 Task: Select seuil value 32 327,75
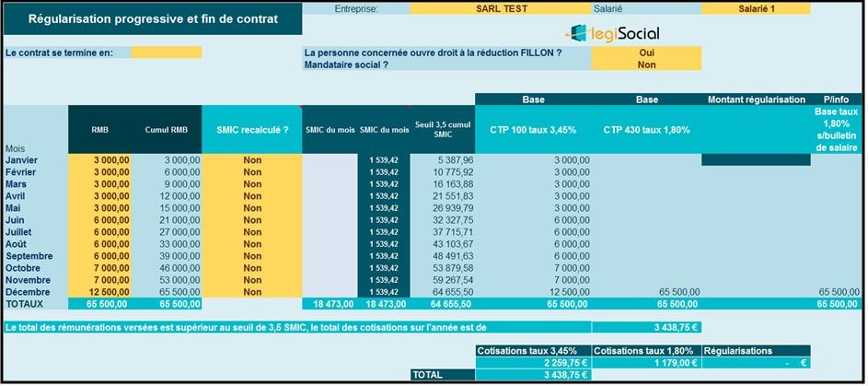point(443,220)
